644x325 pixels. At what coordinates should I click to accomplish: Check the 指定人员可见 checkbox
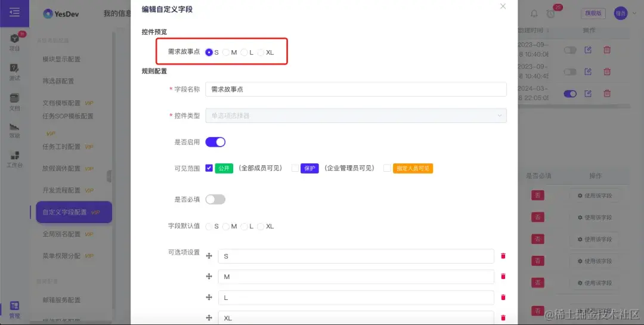click(x=387, y=168)
